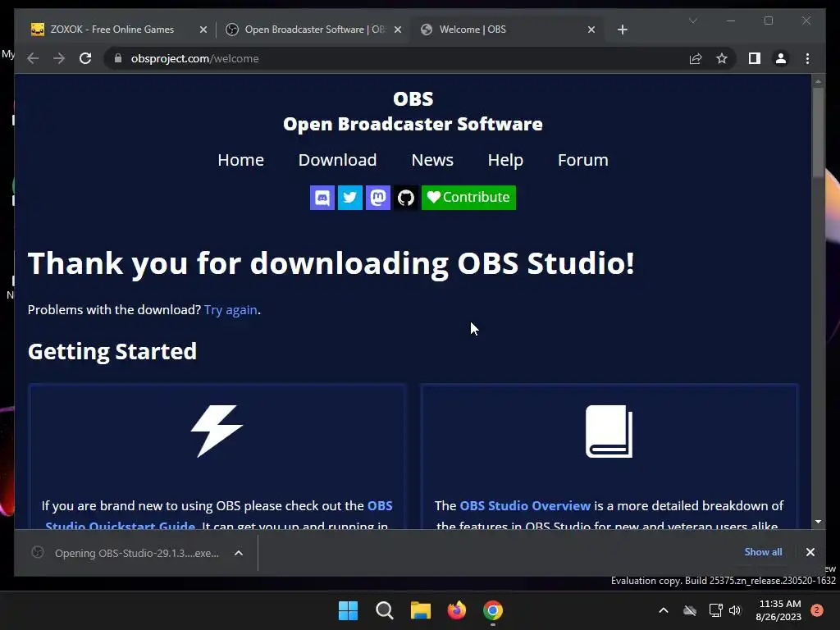Click the lightning bolt quickstart icon
The height and width of the screenshot is (630, 840).
pyautogui.click(x=217, y=431)
